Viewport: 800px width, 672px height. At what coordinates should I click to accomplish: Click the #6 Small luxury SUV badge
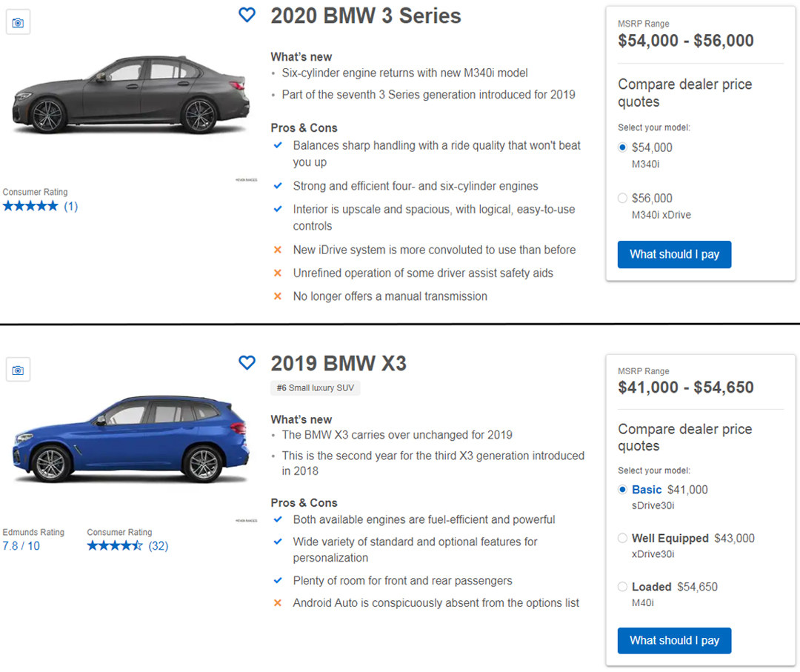coord(316,387)
